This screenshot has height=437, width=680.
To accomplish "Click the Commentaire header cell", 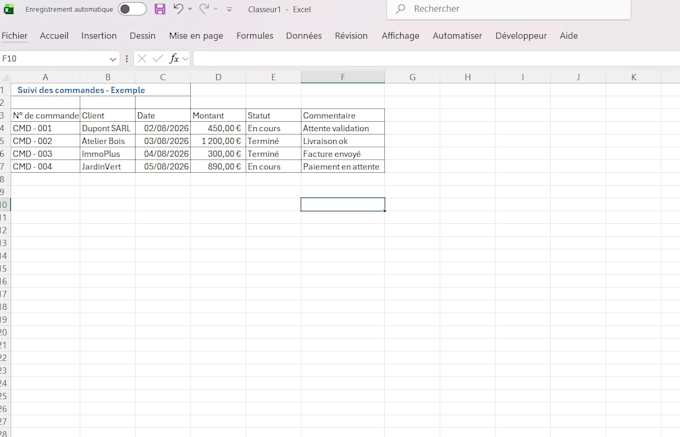I will point(343,116).
